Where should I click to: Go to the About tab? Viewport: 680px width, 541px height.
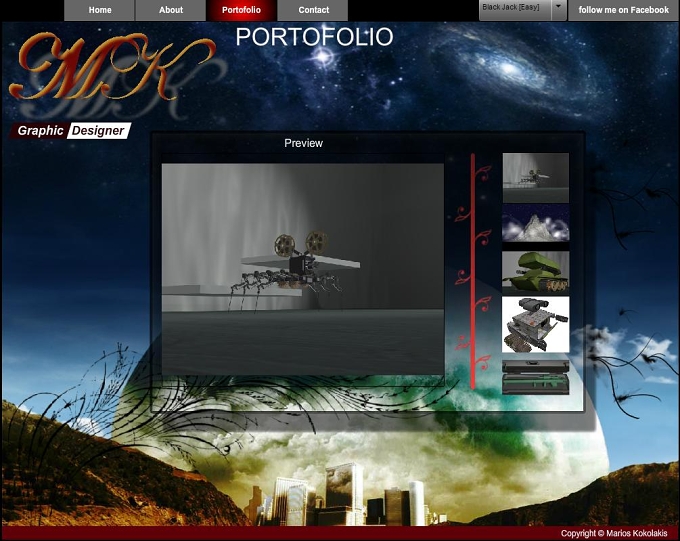171,10
